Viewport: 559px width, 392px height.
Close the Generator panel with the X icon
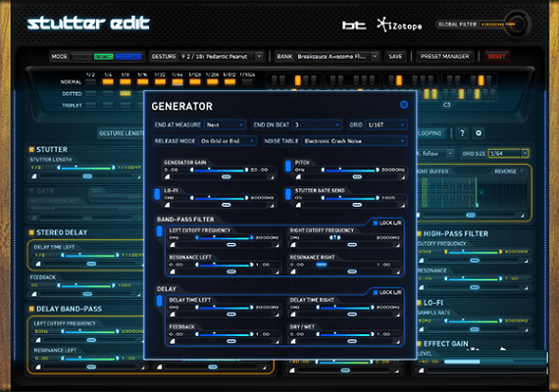coord(404,105)
